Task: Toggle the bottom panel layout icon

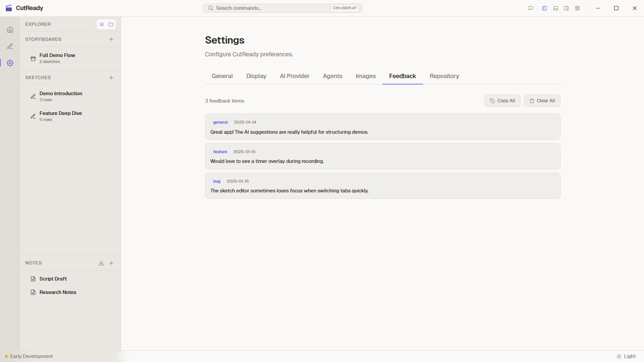Action: pyautogui.click(x=555, y=8)
